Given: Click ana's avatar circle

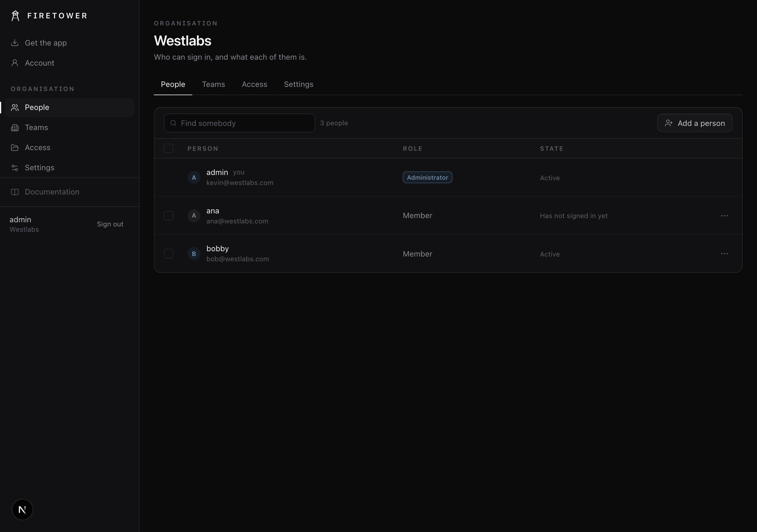Looking at the screenshot, I should 194,215.
